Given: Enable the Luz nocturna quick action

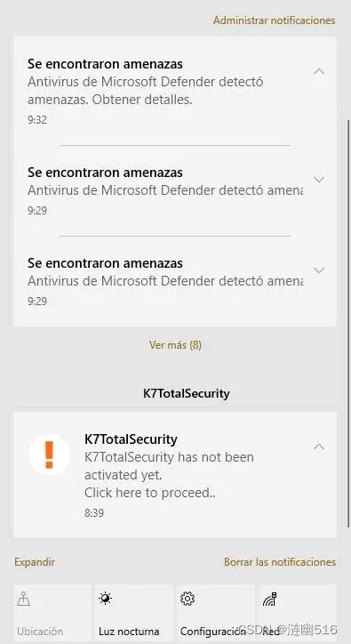Looking at the screenshot, I should click(133, 614).
